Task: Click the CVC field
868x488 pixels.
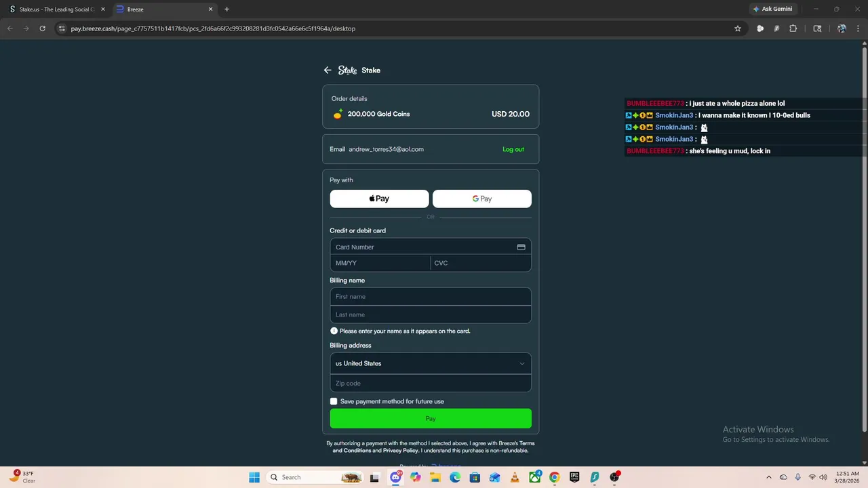Action: [481, 263]
